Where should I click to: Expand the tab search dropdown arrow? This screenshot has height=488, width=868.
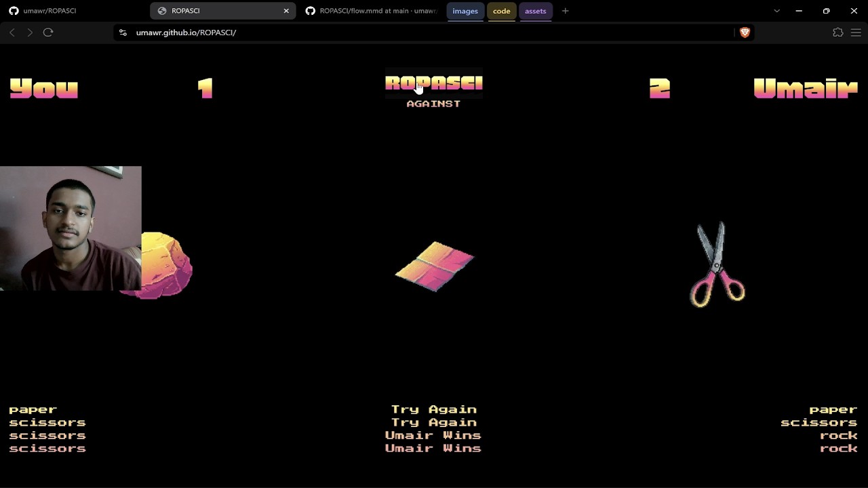[777, 11]
